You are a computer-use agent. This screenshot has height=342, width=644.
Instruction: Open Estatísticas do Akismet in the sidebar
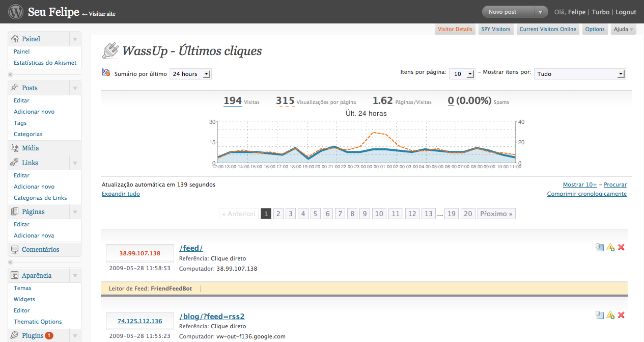pyautogui.click(x=45, y=63)
